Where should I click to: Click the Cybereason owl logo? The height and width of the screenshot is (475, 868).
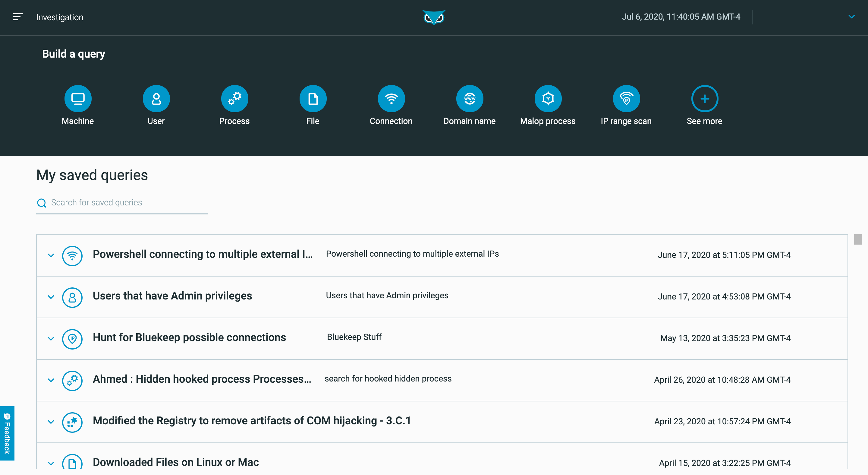[434, 17]
